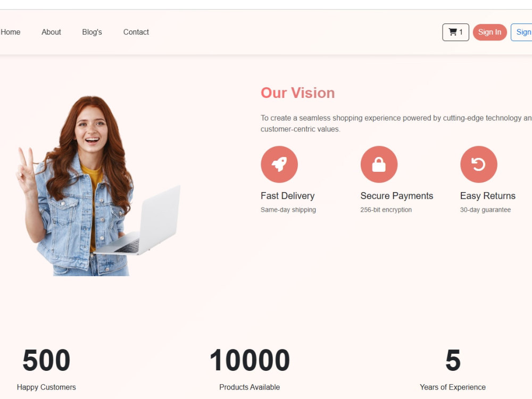The width and height of the screenshot is (532, 399).
Task: Click the Products Available label
Action: [250, 387]
